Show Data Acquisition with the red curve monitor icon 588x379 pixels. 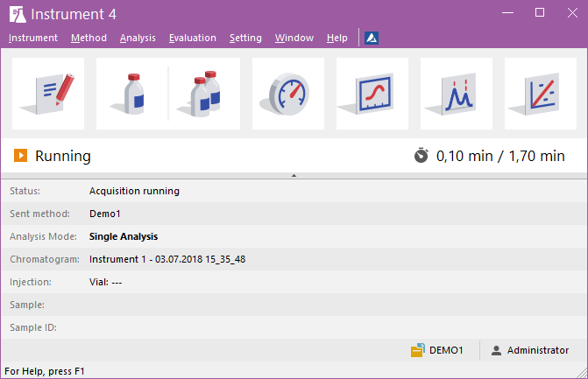tap(372, 94)
